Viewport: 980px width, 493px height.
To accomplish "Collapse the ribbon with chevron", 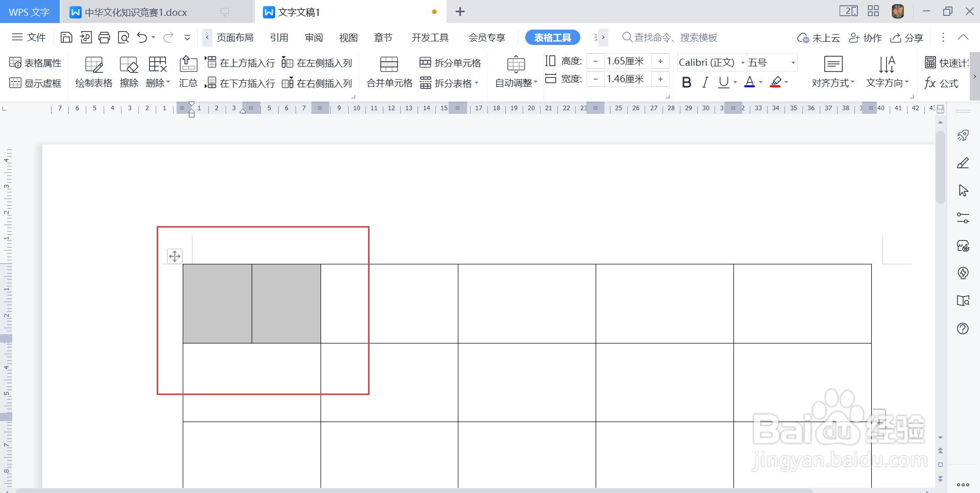I will pyautogui.click(x=963, y=37).
